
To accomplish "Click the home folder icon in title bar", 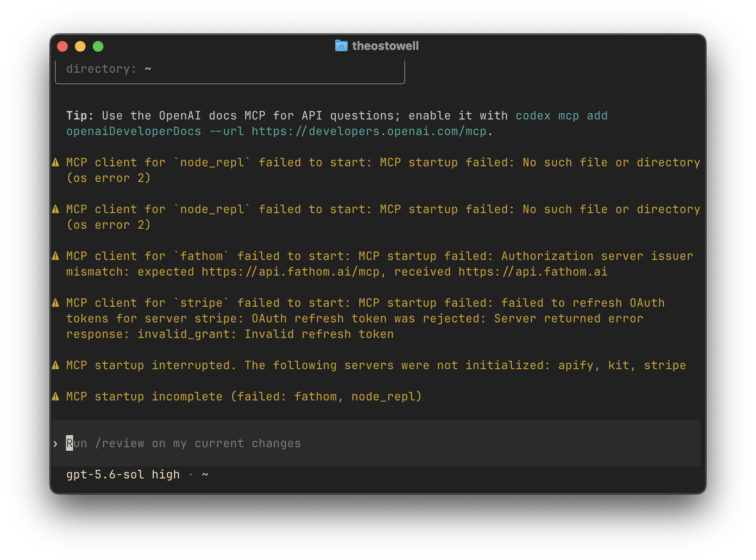I will point(341,46).
